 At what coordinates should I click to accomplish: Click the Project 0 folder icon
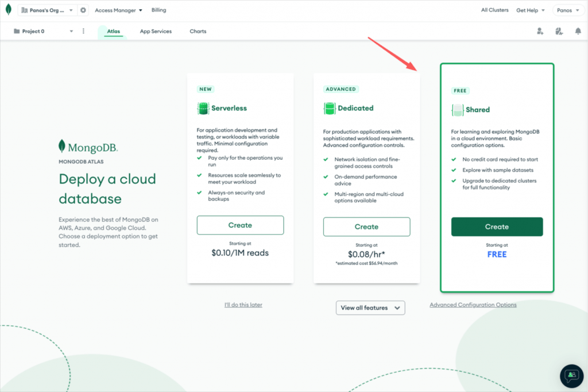pos(17,31)
